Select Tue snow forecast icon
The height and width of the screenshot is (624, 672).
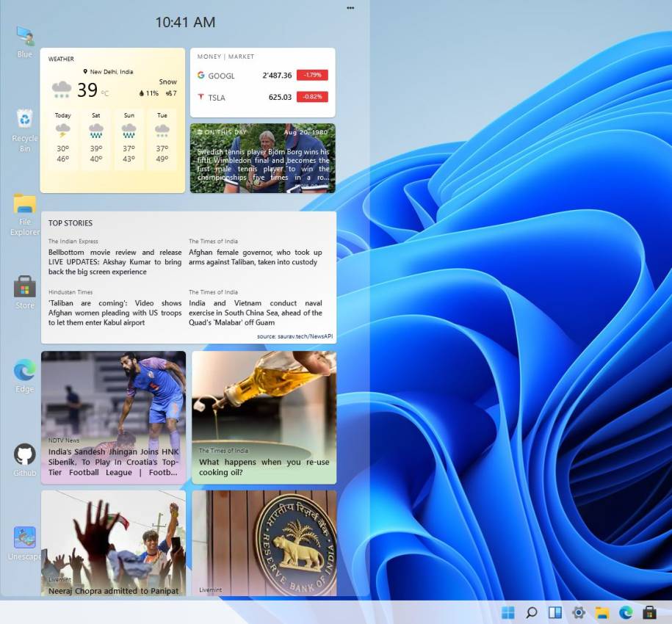pyautogui.click(x=162, y=130)
